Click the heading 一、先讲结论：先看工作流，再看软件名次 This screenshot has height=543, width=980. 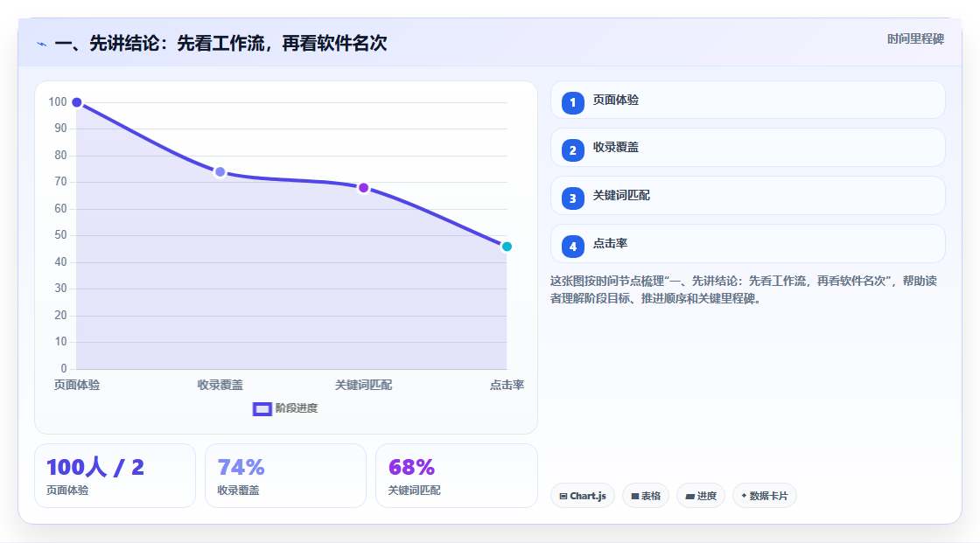(x=220, y=43)
